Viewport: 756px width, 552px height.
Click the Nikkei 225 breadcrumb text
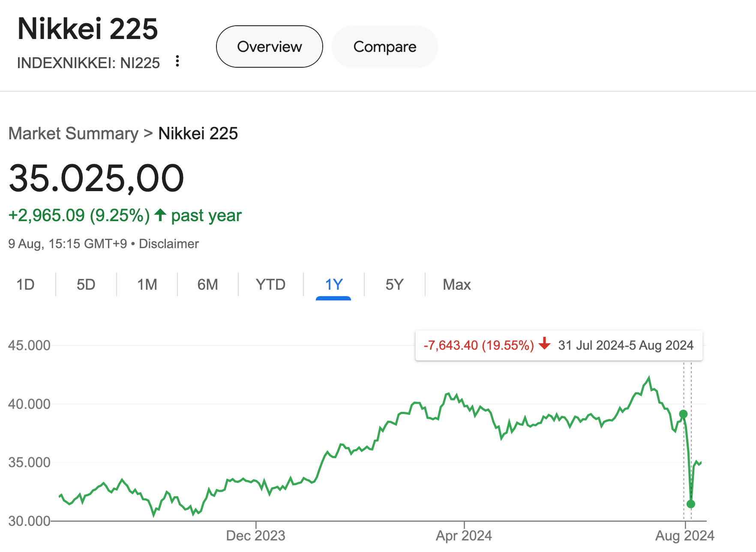tap(198, 133)
